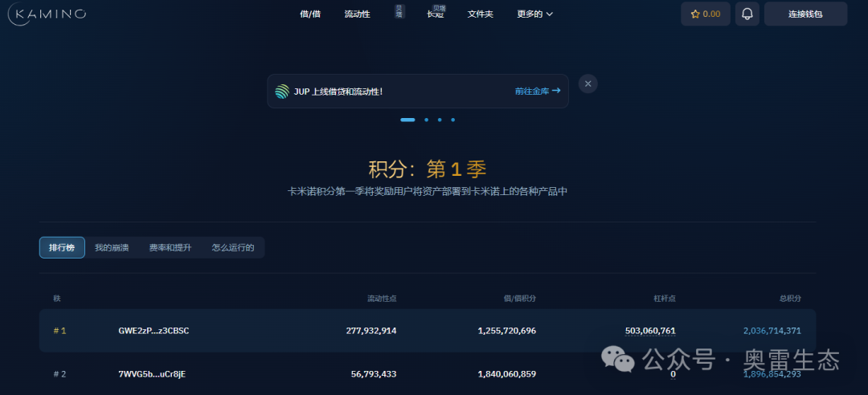Screen dimensions: 868x395
Task: Switch to the 怎么运行的 tab
Action: point(232,248)
